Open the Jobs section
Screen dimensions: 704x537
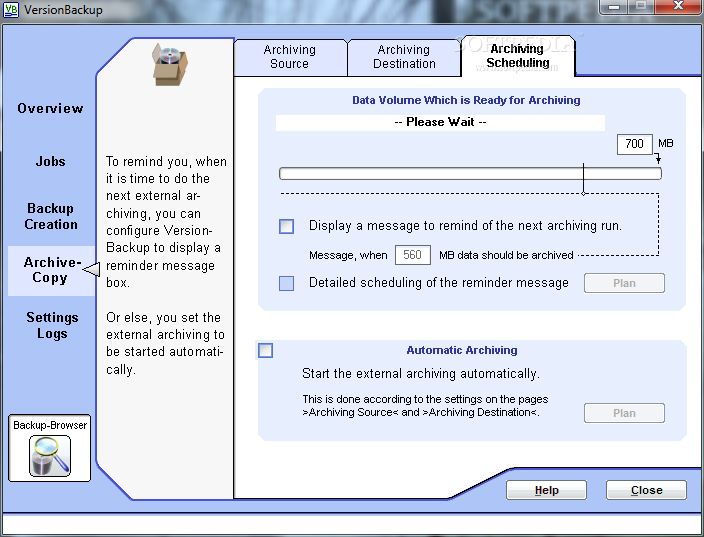pos(50,161)
